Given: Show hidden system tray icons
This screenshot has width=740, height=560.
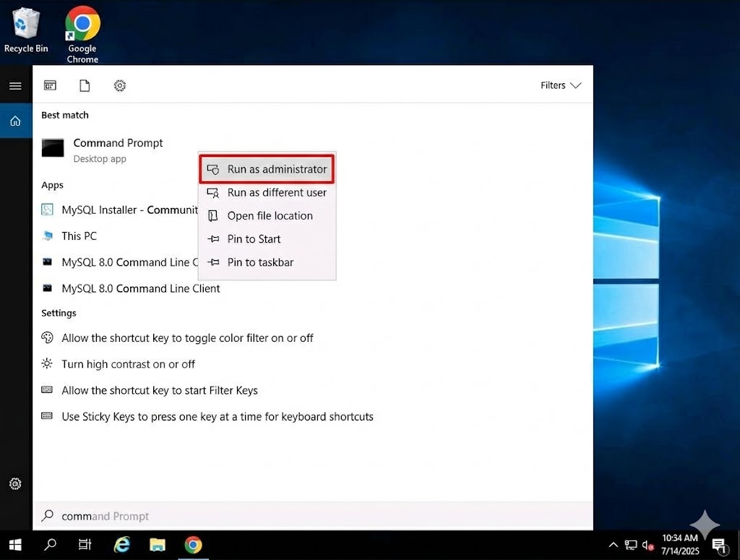Looking at the screenshot, I should 614,545.
